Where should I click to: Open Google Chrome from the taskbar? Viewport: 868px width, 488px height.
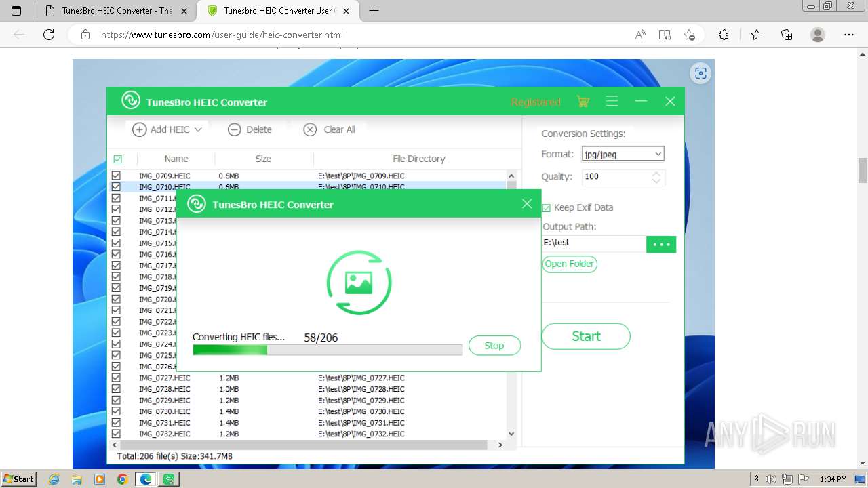(122, 479)
